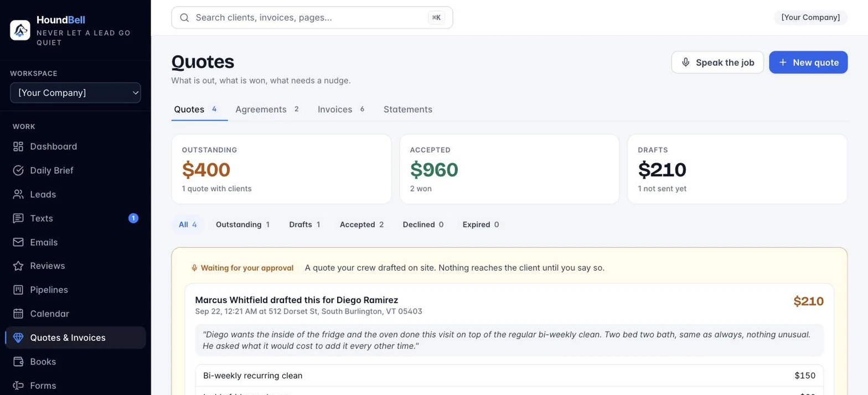
Task: Show only Accepted quotes
Action: [361, 225]
